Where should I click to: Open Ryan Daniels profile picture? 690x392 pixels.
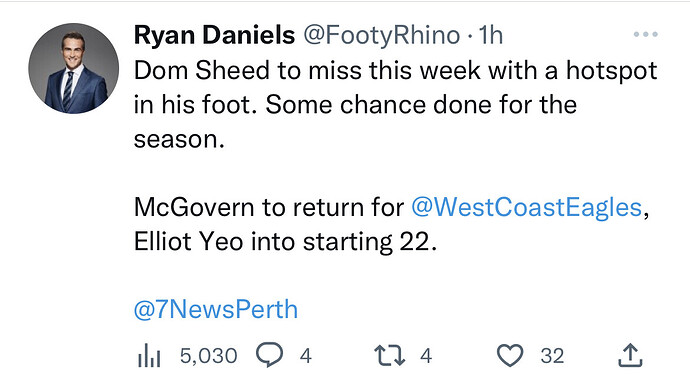click(x=73, y=69)
